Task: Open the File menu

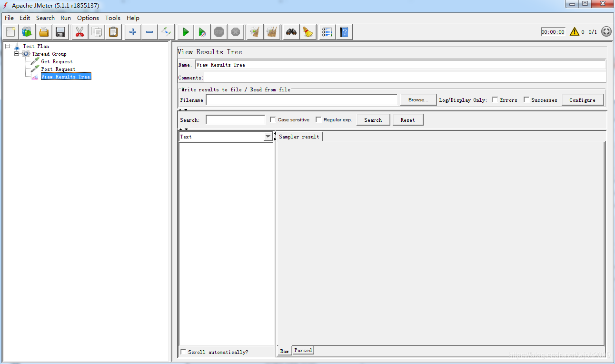Action: [x=9, y=18]
